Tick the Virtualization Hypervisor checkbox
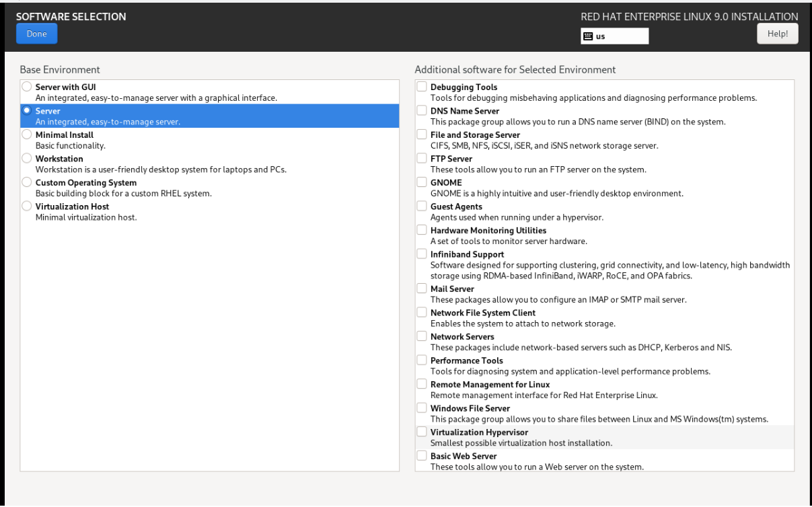Image resolution: width=812 pixels, height=507 pixels. click(x=422, y=432)
